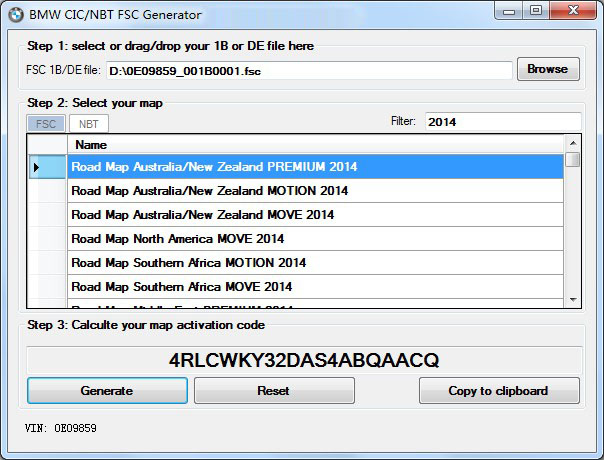
Task: Click the Filter text box containing 2014
Action: pyautogui.click(x=503, y=122)
